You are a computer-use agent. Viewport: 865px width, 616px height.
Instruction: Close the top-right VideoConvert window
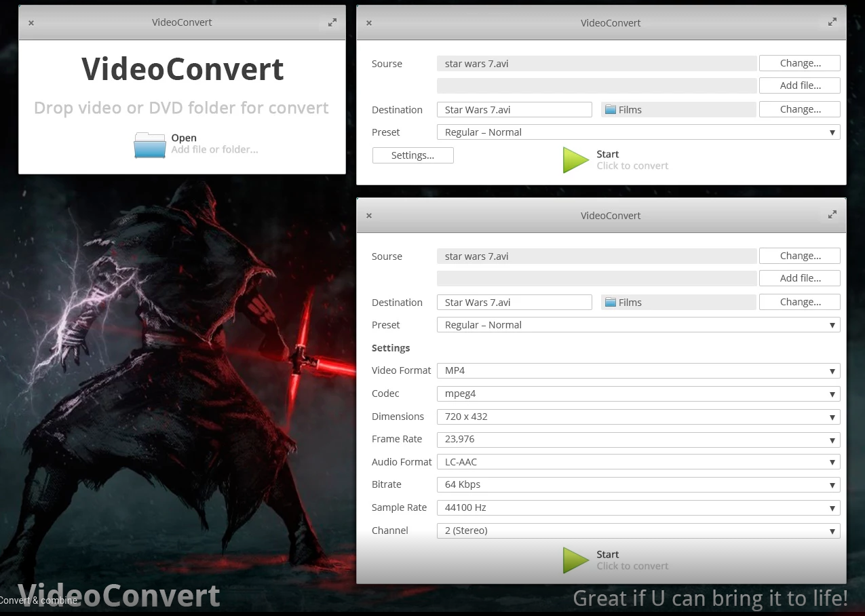point(369,23)
